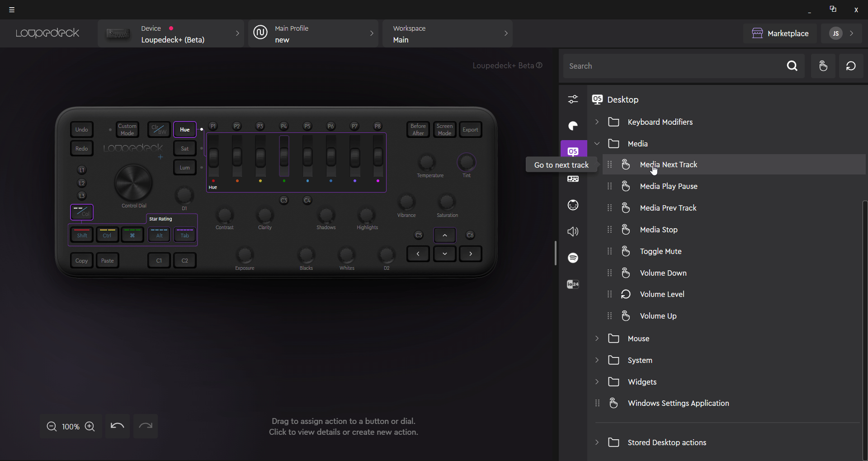Open the Marketplace
Viewport: 868px width, 461px height.
pos(780,33)
